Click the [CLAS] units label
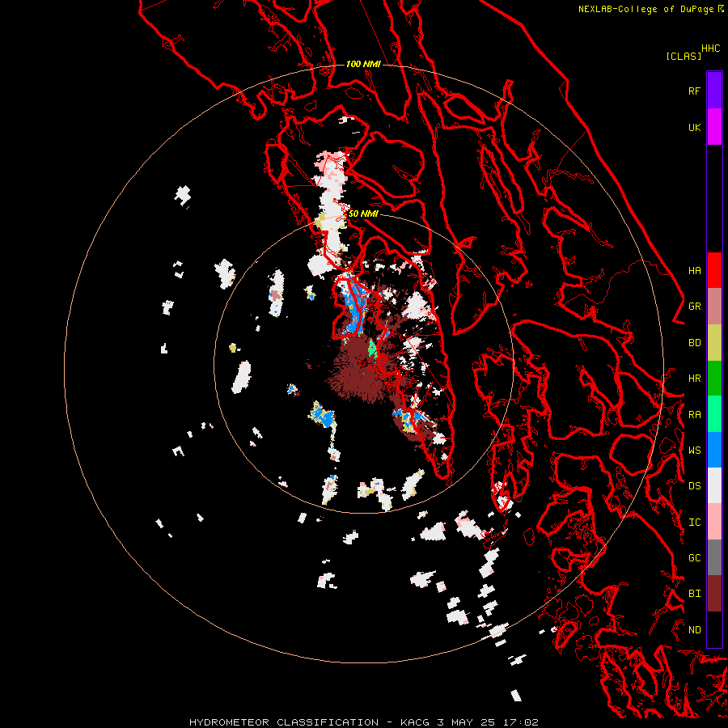728x728 pixels. (x=684, y=56)
